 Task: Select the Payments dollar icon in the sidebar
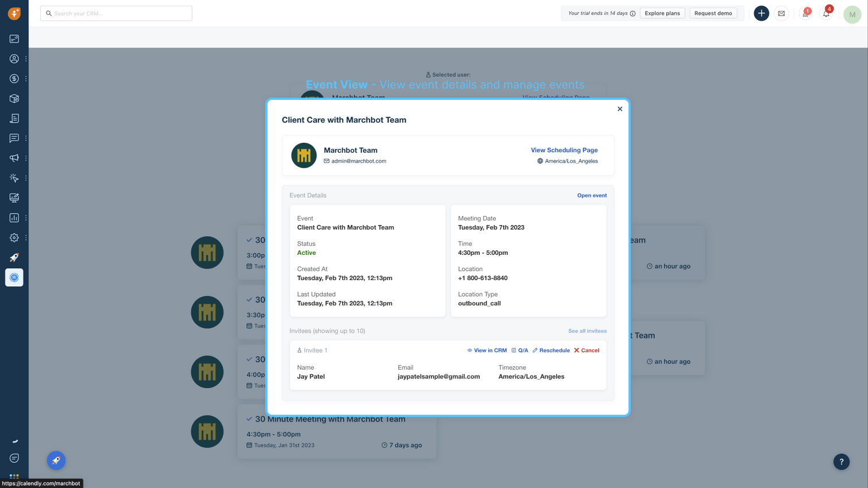click(x=14, y=78)
